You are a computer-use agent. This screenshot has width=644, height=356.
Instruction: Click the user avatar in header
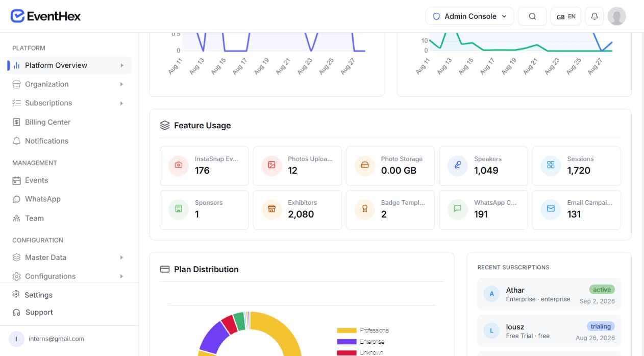point(617,16)
